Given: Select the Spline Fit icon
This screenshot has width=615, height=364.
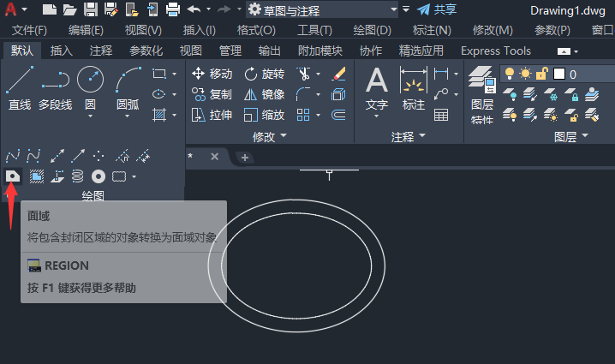Looking at the screenshot, I should pos(13,156).
